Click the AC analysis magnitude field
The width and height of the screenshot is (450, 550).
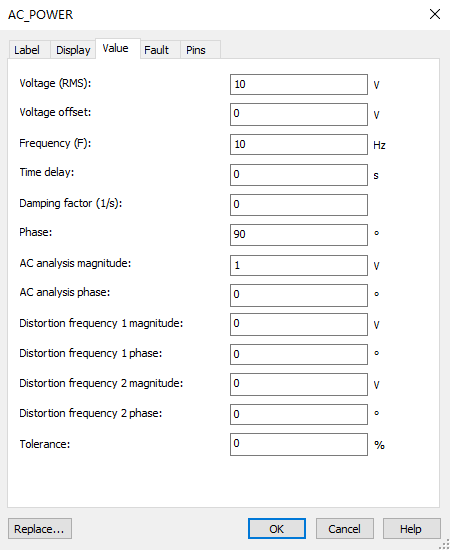(x=299, y=265)
